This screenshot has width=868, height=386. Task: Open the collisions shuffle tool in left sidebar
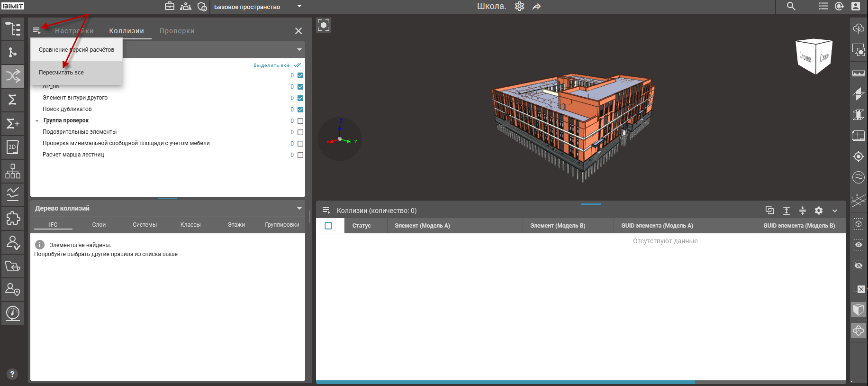13,76
